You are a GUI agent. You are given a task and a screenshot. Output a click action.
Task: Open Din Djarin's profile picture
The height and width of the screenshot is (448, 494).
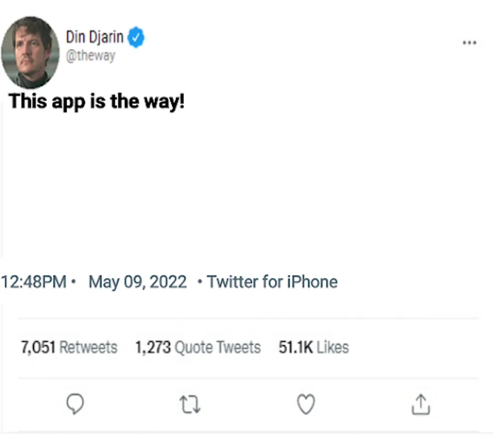coord(30,52)
